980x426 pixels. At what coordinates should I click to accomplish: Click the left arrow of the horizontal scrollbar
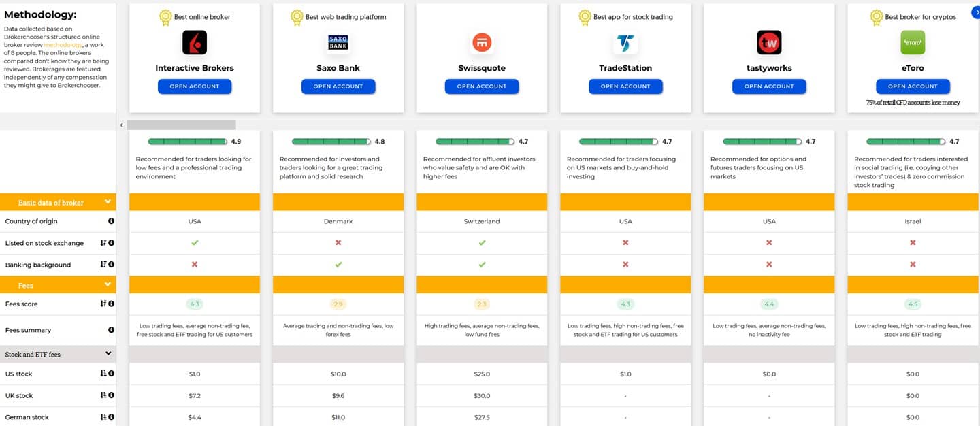pos(121,125)
